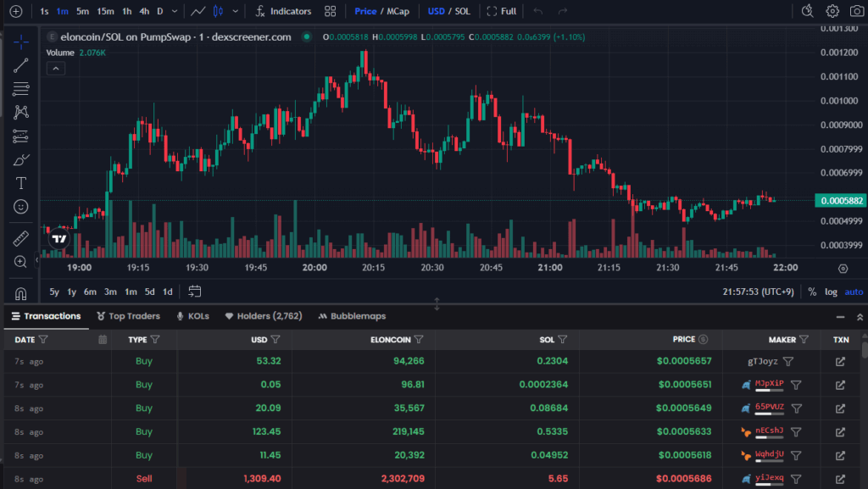Collapse the volume indicator legend
Screen dimensions: 868x489
point(54,68)
